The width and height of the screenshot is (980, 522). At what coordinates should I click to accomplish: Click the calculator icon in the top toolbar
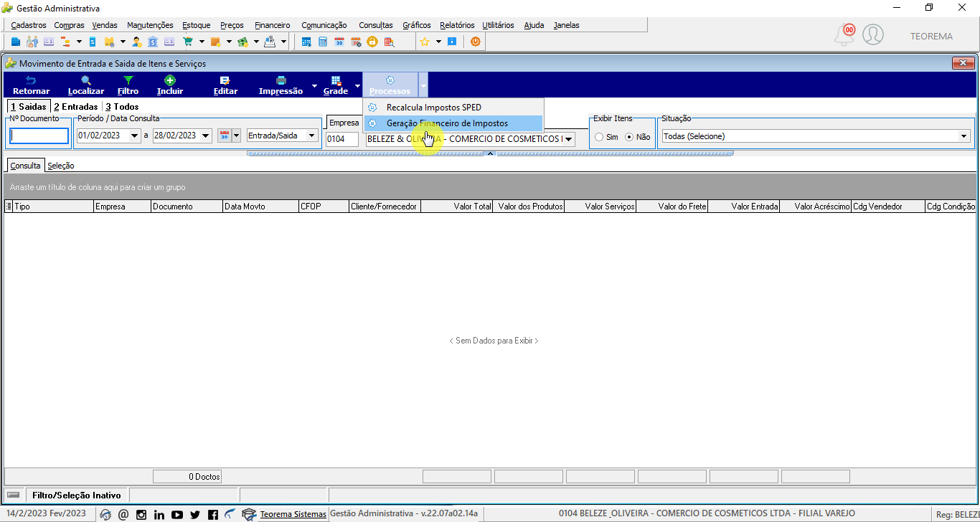(323, 42)
